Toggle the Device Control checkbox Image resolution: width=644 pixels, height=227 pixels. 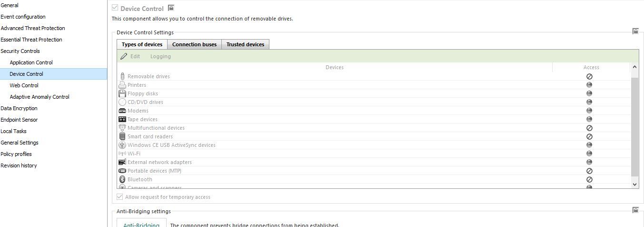coord(115,8)
